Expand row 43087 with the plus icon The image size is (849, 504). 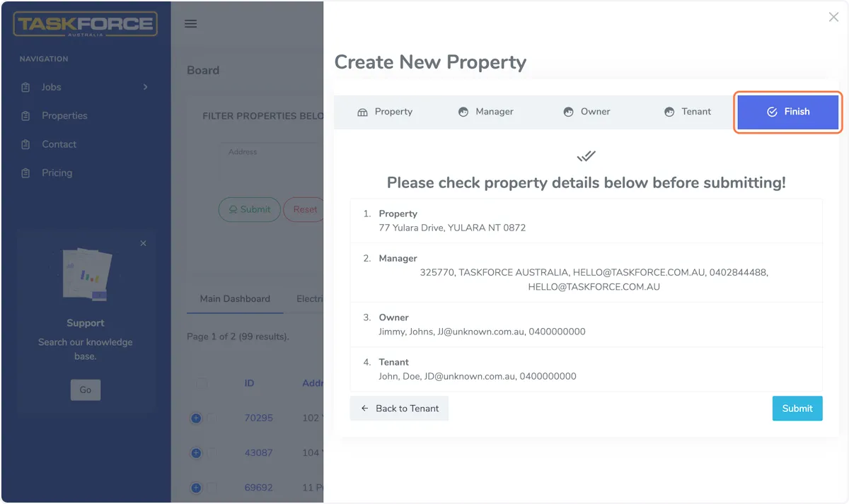tap(196, 452)
